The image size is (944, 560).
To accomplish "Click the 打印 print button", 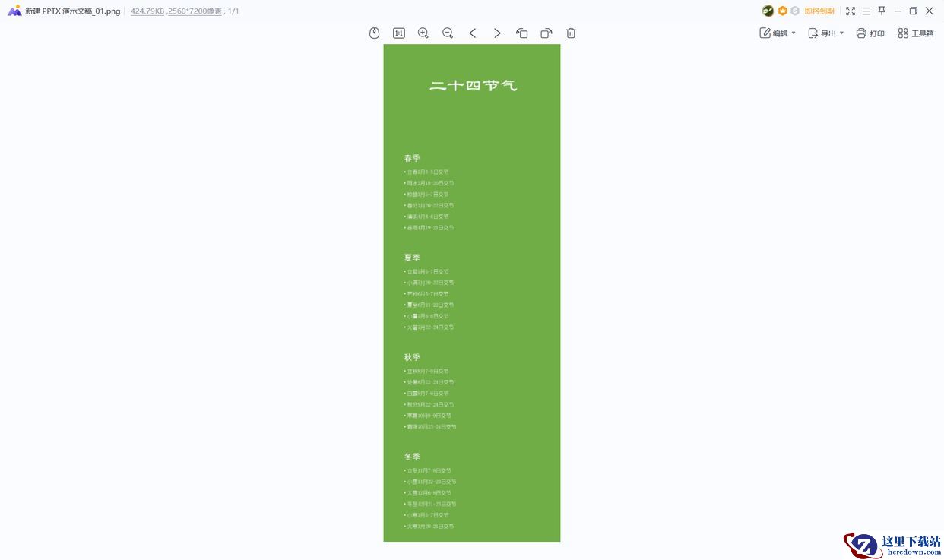I will coord(870,33).
